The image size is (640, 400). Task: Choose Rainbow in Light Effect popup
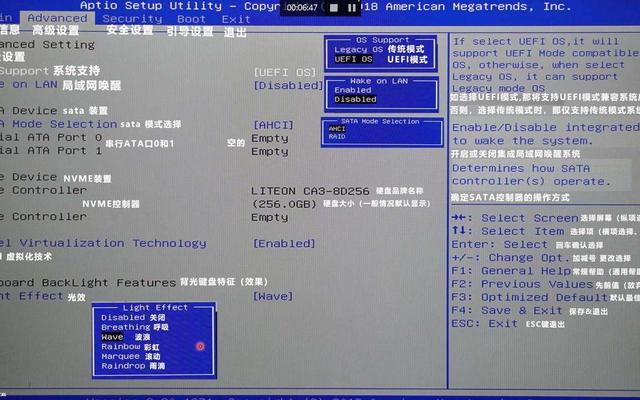(121, 347)
